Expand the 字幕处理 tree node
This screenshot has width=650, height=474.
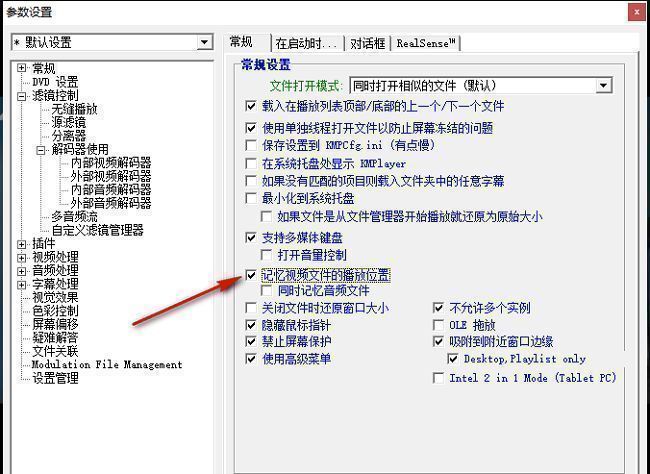pos(22,284)
